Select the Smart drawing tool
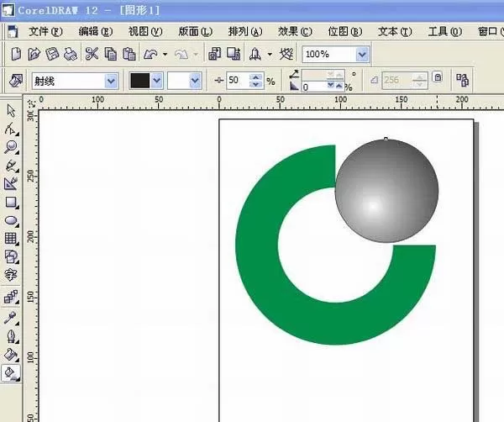This screenshot has width=504, height=422. click(x=11, y=183)
